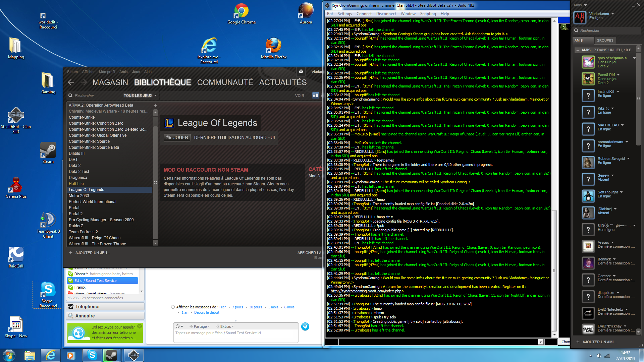This screenshot has height=362, width=644.
Task: Close the green Skype ad banner
Action: 140,326
